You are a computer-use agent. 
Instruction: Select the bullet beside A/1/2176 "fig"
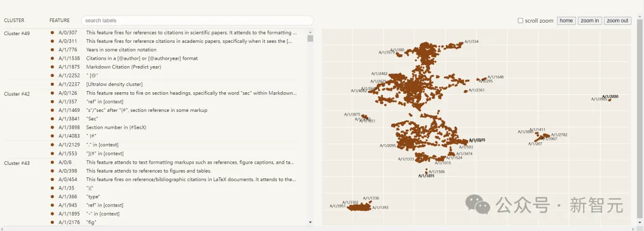tap(52, 222)
